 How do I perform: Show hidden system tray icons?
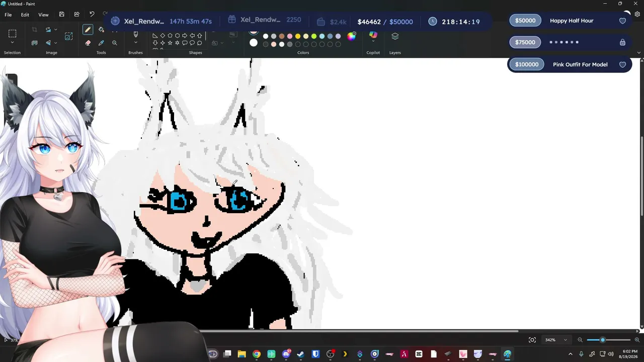coord(571,354)
